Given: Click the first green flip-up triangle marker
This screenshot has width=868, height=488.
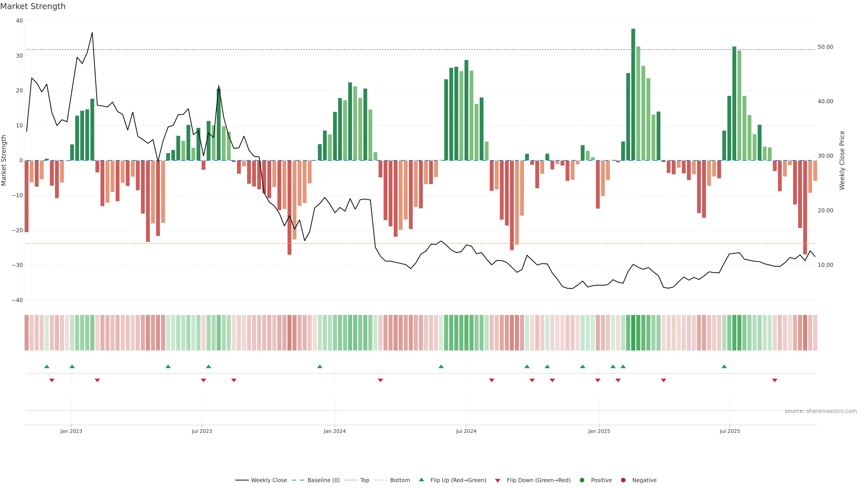Looking at the screenshot, I should pos(47,366).
